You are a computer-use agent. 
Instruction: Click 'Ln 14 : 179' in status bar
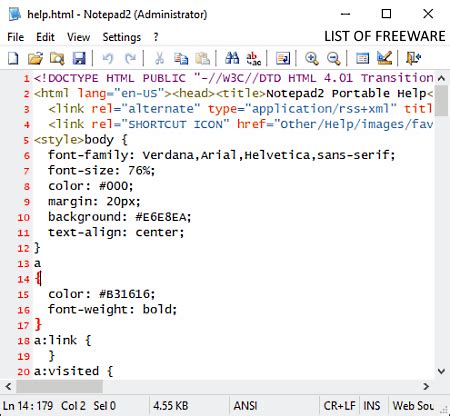click(28, 406)
